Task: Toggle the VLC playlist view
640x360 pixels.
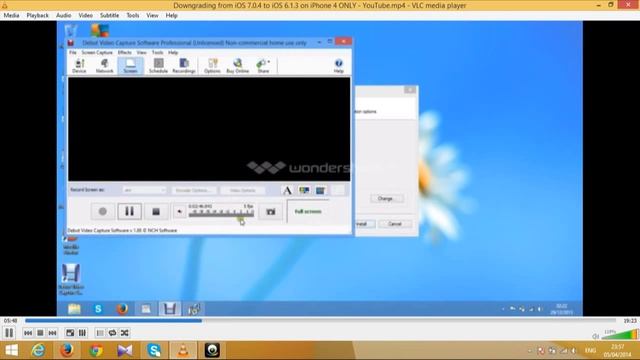Action: click(100, 333)
